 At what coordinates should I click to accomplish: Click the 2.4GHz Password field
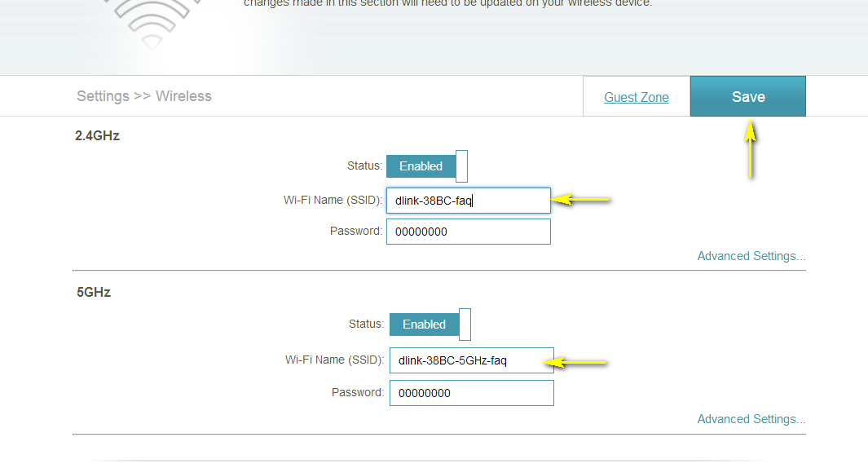point(468,232)
